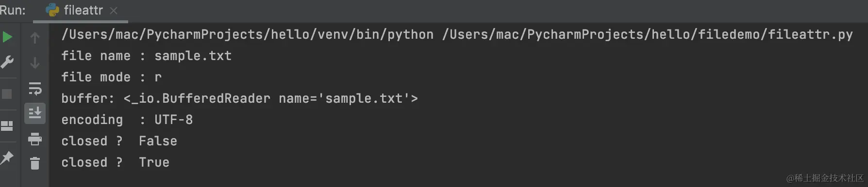Clear all console output with the trash icon
Viewport: 868px width, 187px height.
[x=35, y=163]
